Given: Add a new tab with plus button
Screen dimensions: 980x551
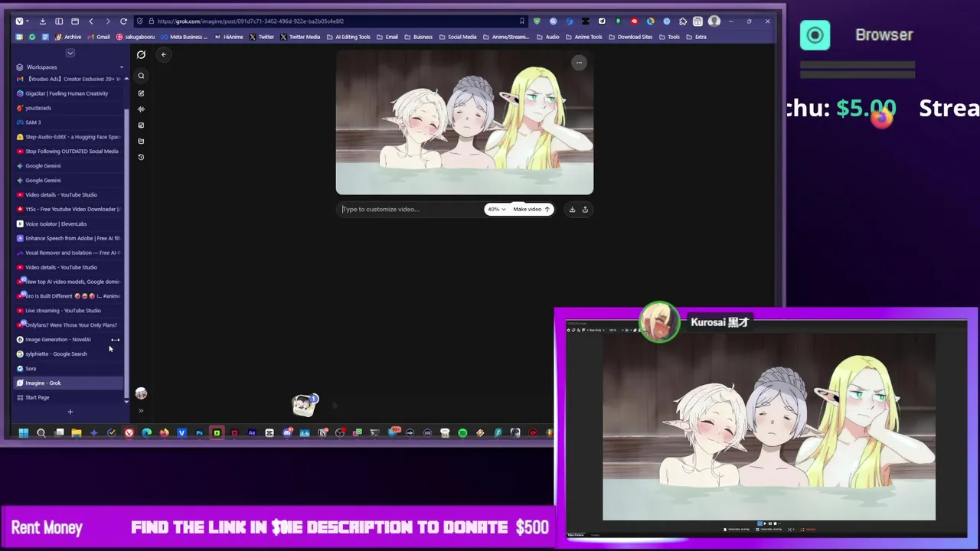Looking at the screenshot, I should (x=70, y=412).
